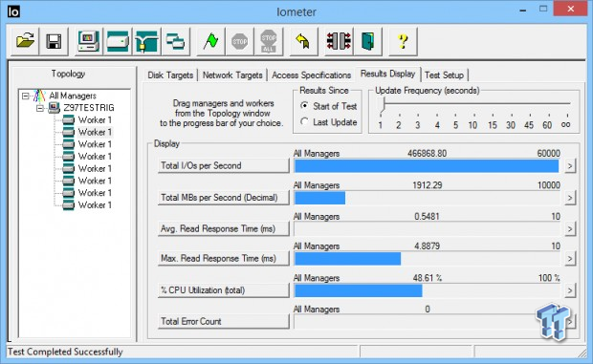Click Total MBs per Second (Decimal) button
The width and height of the screenshot is (593, 364).
tap(224, 198)
